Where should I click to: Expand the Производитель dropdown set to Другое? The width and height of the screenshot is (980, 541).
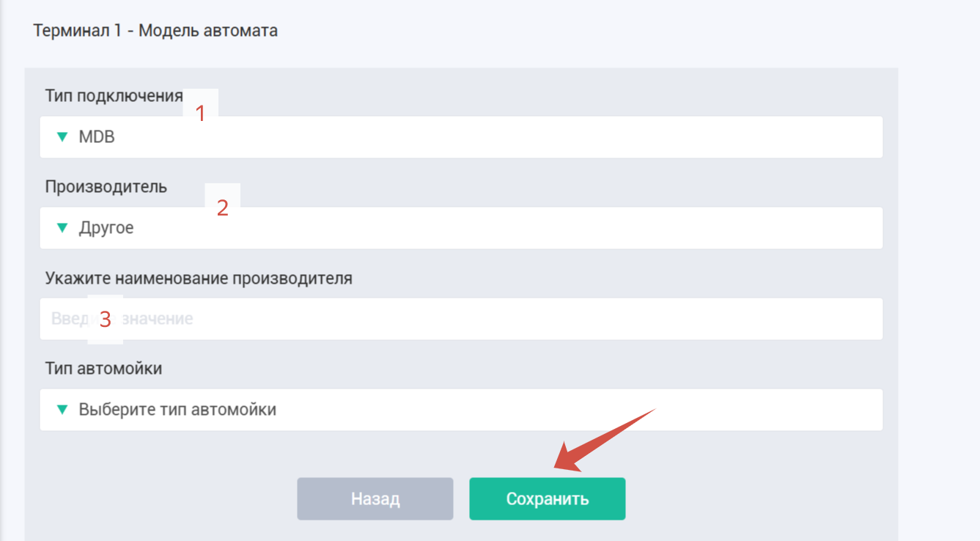[461, 228]
